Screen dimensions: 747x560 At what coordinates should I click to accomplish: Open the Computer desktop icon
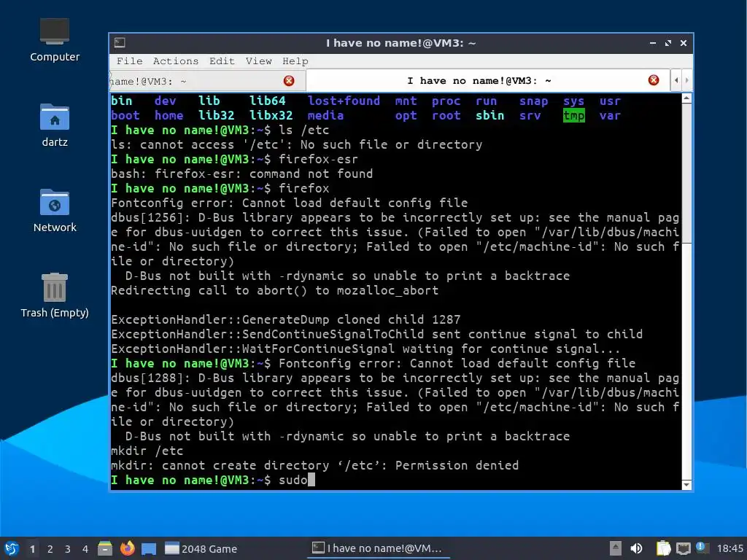point(54,40)
